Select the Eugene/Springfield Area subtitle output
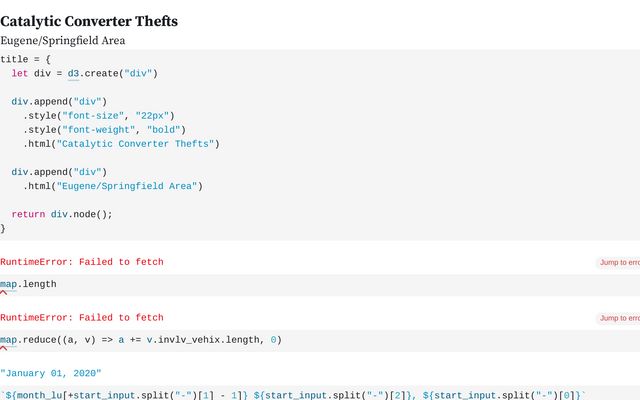The height and width of the screenshot is (400, 640). tap(62, 40)
